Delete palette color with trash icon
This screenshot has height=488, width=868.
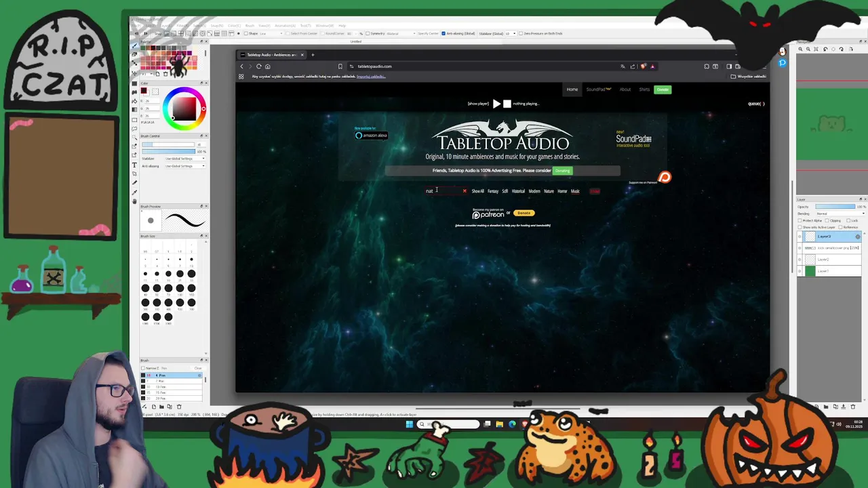coord(165,74)
